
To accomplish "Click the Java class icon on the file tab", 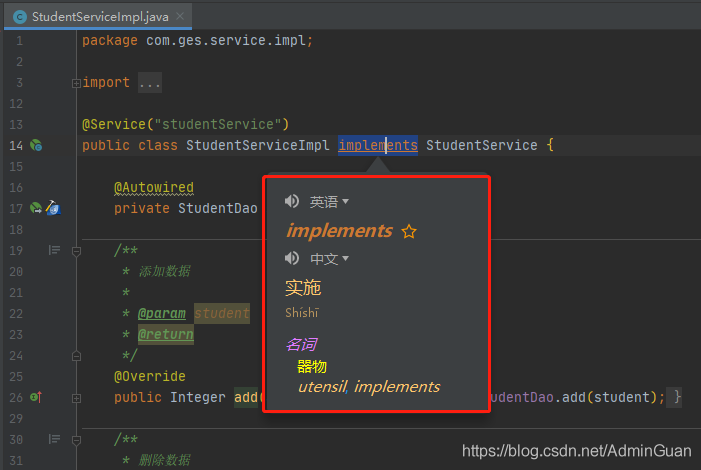I will pyautogui.click(x=19, y=17).
